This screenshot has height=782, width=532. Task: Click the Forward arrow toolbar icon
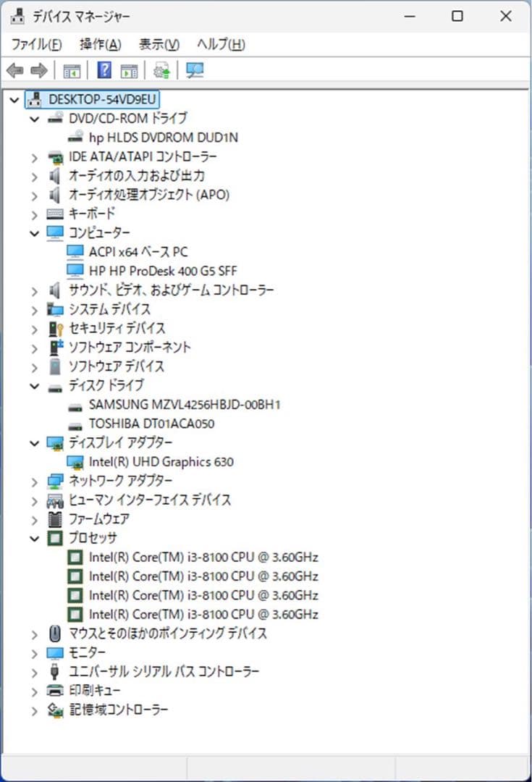tap(39, 70)
